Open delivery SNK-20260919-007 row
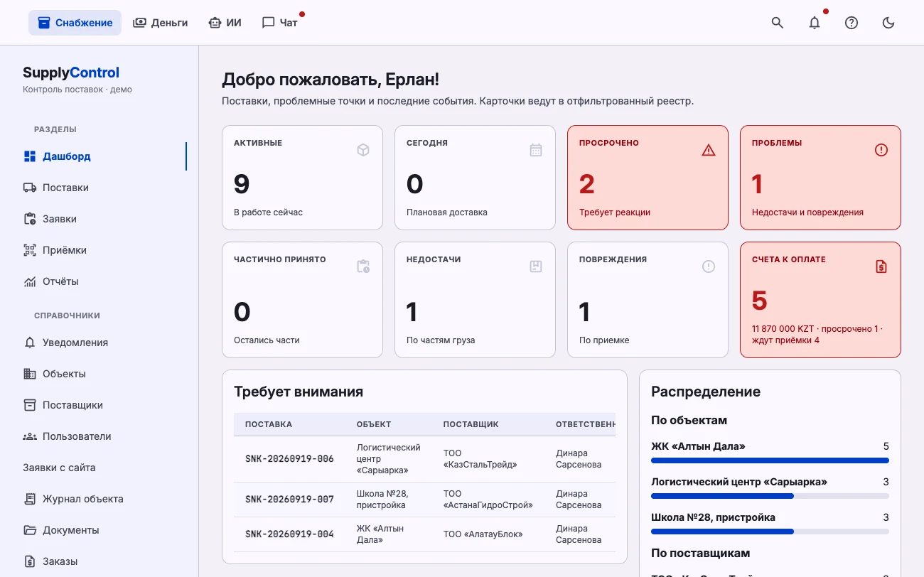 pos(424,500)
